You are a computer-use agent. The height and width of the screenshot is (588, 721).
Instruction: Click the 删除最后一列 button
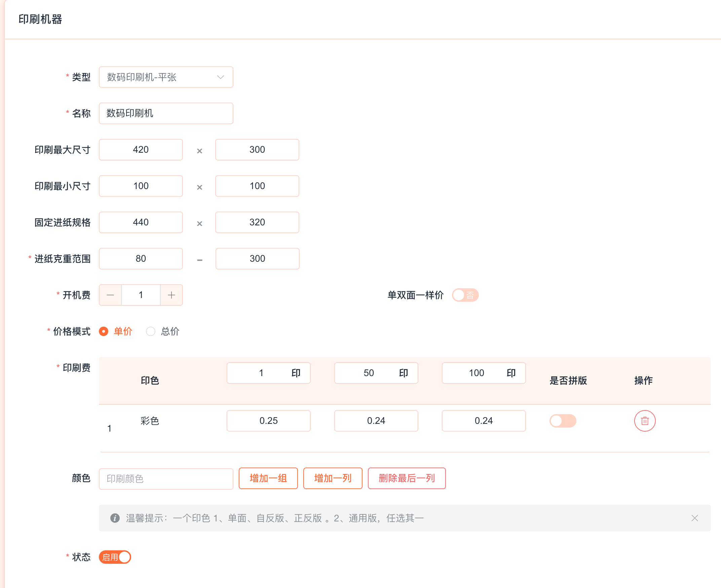406,478
